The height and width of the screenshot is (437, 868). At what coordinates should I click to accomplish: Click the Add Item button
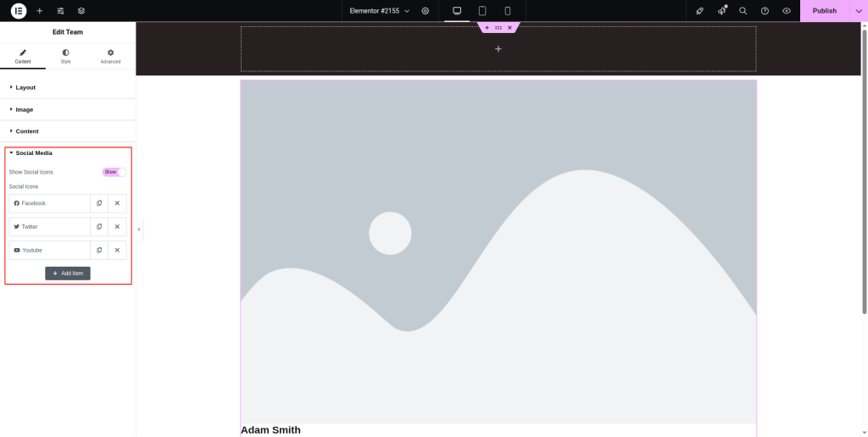click(68, 274)
